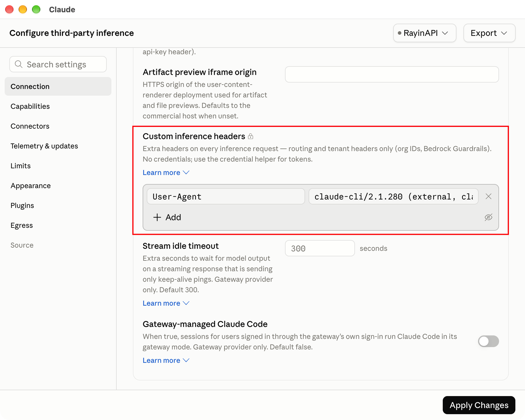Screen dimensions: 525x420
Task: Go to the Connectors section
Action: 58,126
